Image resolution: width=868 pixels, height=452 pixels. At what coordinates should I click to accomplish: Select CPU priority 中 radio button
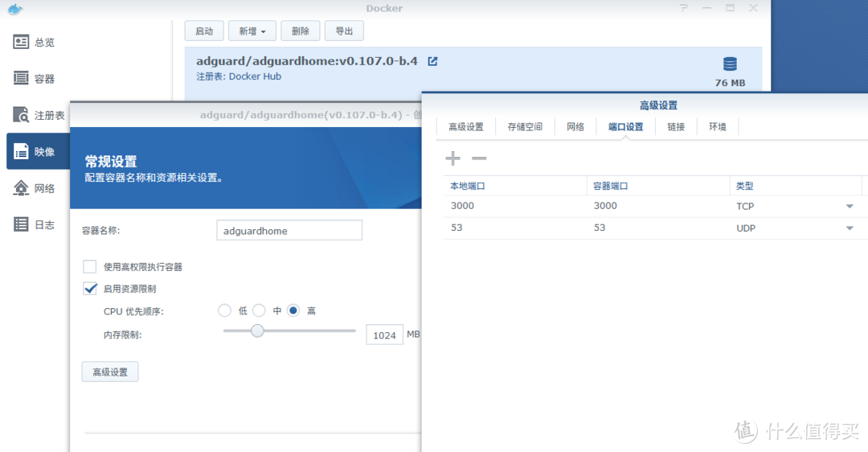259,310
